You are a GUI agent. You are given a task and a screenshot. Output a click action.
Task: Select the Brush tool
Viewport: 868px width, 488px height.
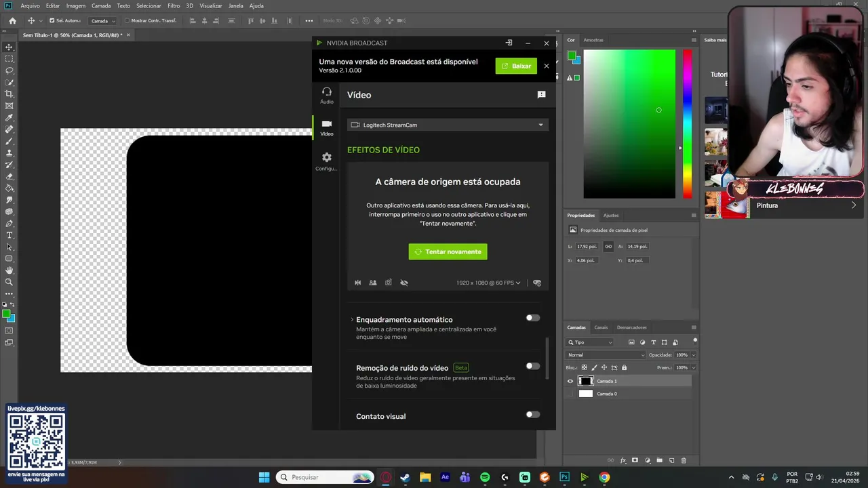(9, 142)
